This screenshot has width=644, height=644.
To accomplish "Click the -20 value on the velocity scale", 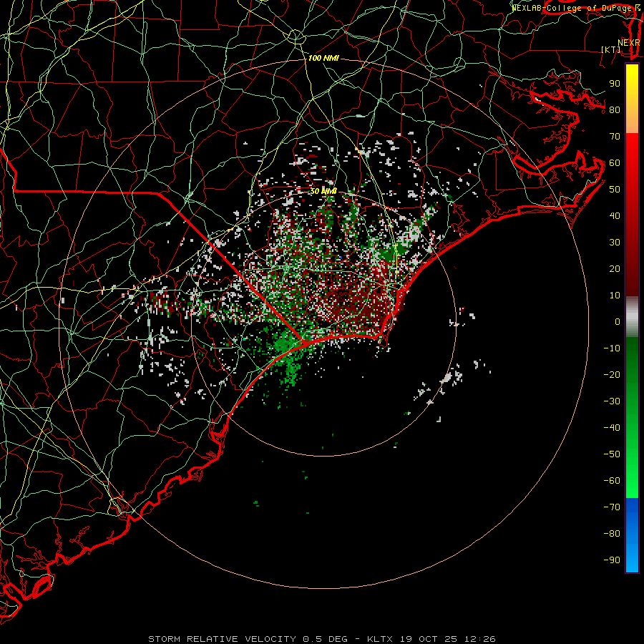I will pos(612,375).
